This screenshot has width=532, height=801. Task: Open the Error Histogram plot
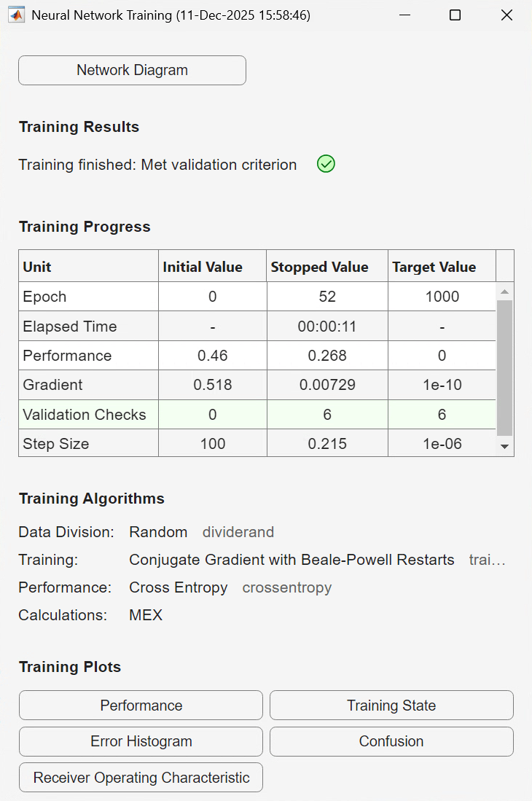coord(141,741)
